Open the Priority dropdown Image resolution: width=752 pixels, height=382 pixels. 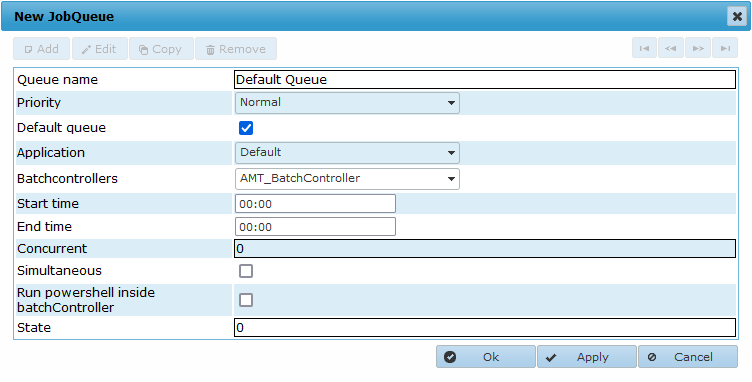(347, 103)
